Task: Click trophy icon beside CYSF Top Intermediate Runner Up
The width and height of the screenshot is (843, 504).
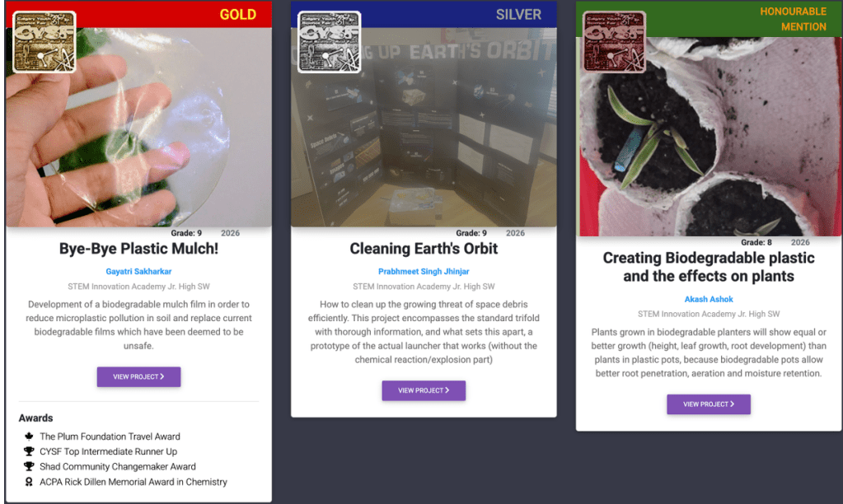Action: (x=29, y=451)
